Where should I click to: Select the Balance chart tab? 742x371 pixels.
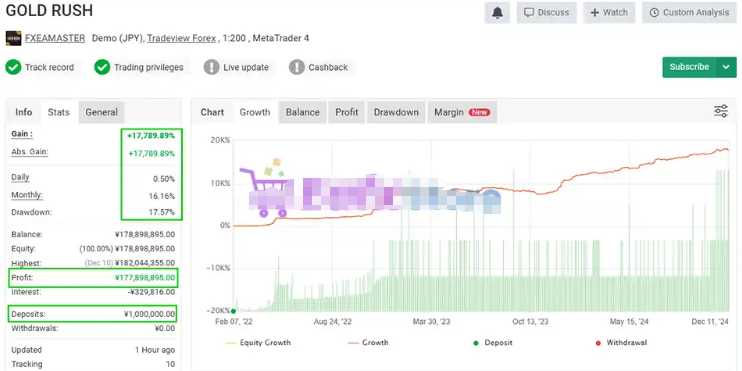tap(302, 112)
